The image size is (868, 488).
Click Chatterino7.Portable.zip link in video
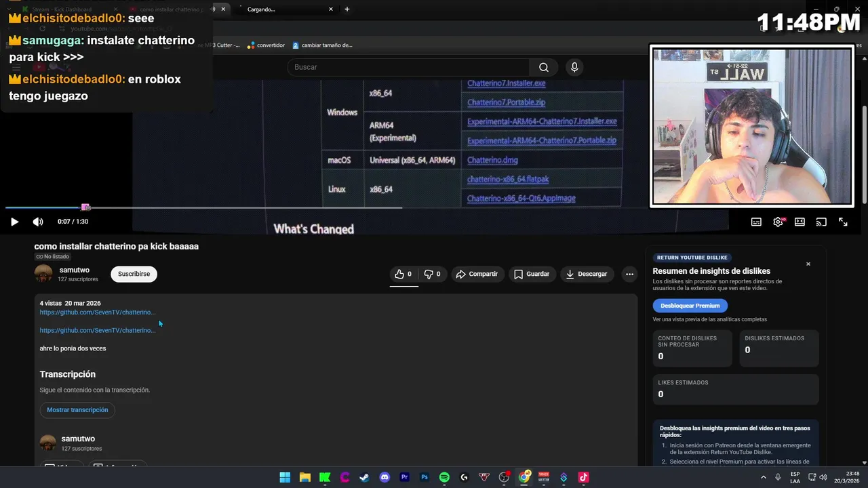pos(507,102)
